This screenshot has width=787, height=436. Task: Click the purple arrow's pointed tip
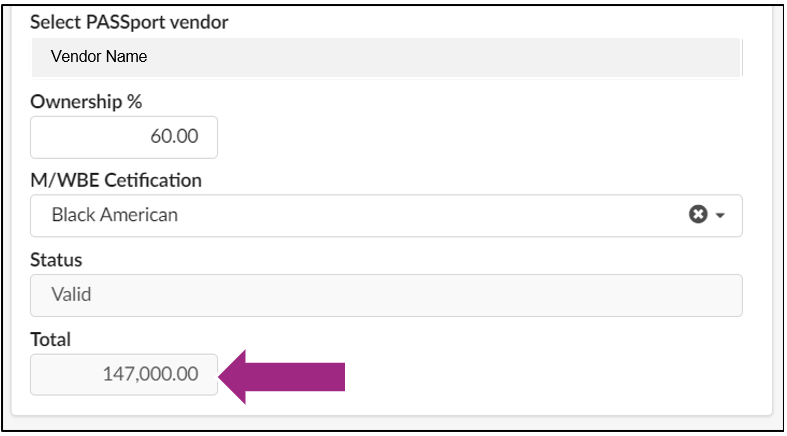point(224,376)
